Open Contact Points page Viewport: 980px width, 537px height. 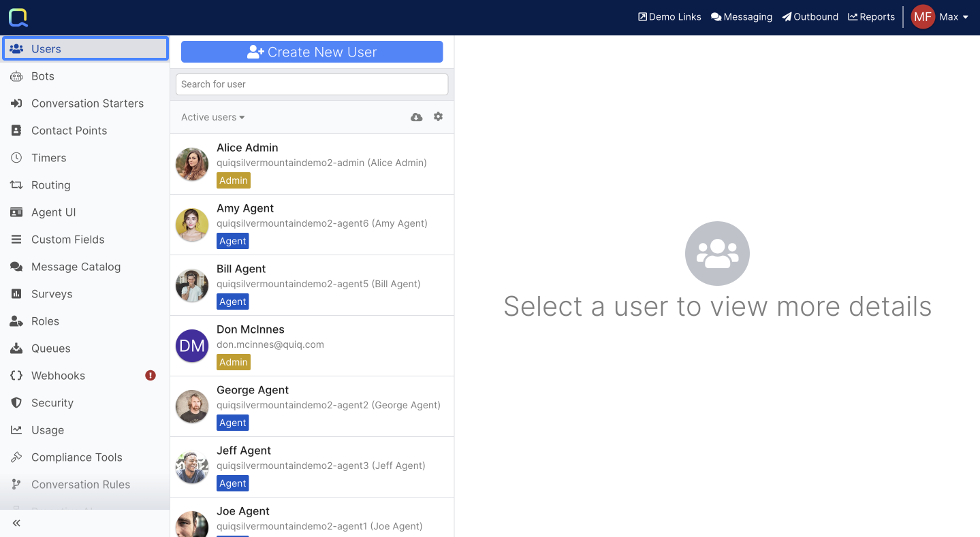[85, 131]
